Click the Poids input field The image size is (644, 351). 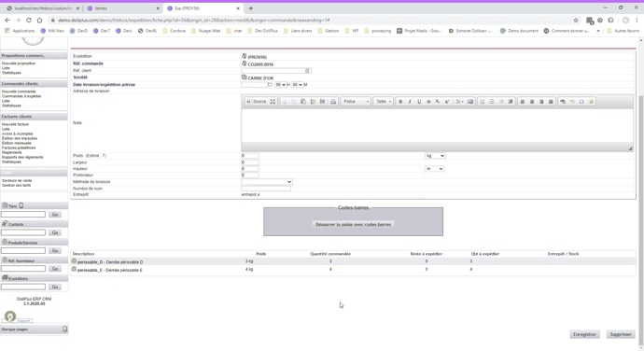point(250,156)
